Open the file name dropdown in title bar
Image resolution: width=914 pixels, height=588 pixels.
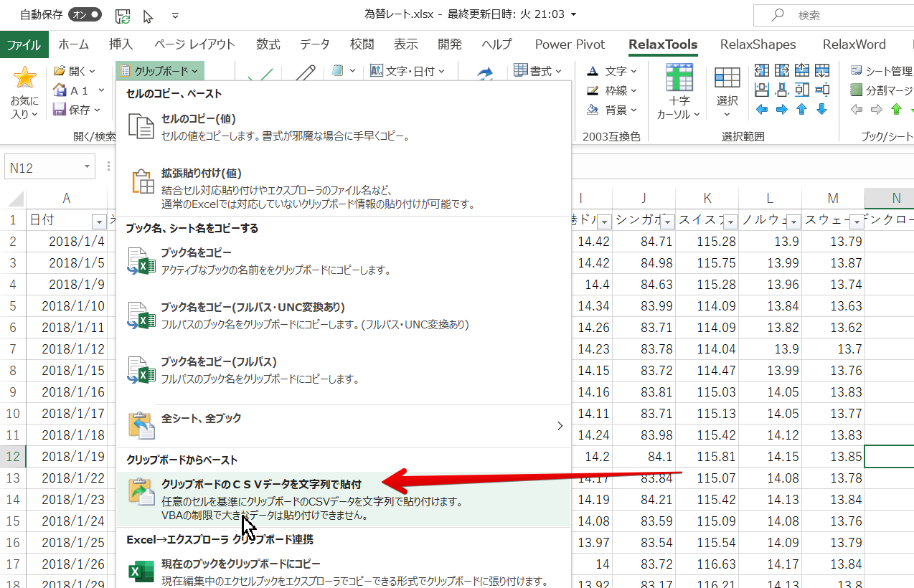coord(573,14)
